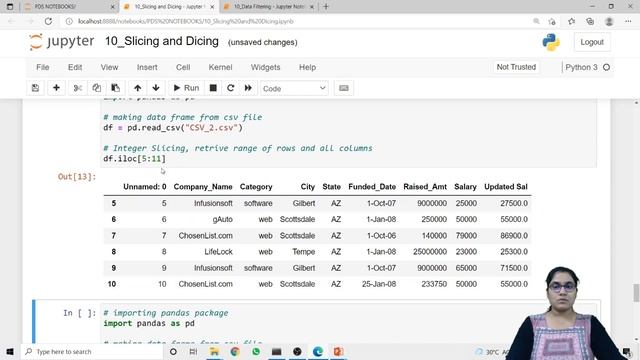Click the 25000000 raised amount cell
640x360 pixels.
click(x=430, y=252)
